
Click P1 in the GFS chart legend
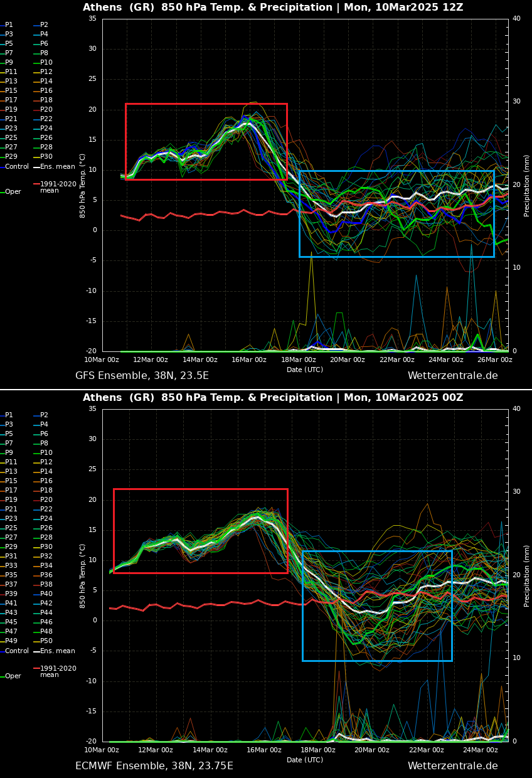9,25
